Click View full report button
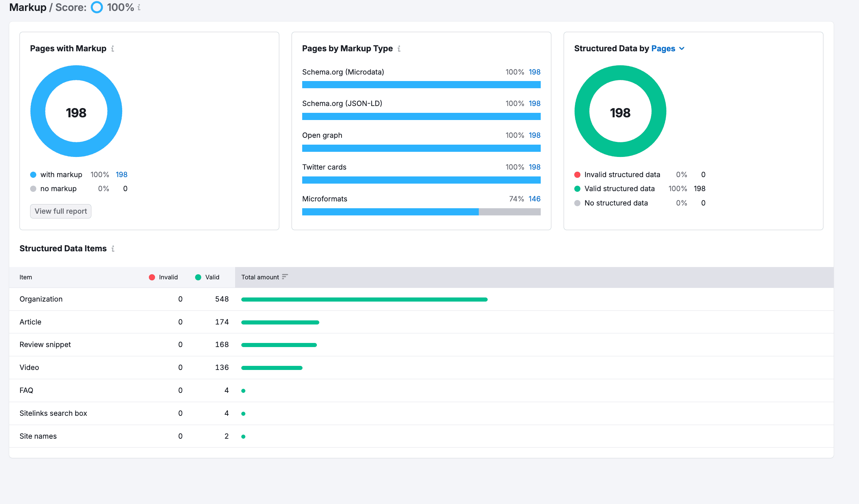Viewport: 859px width, 504px height. point(61,211)
